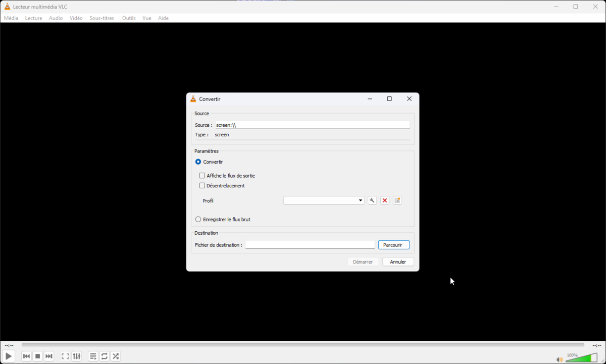Open the Média menu
Screen dimensions: 606x364
[x=11, y=18]
